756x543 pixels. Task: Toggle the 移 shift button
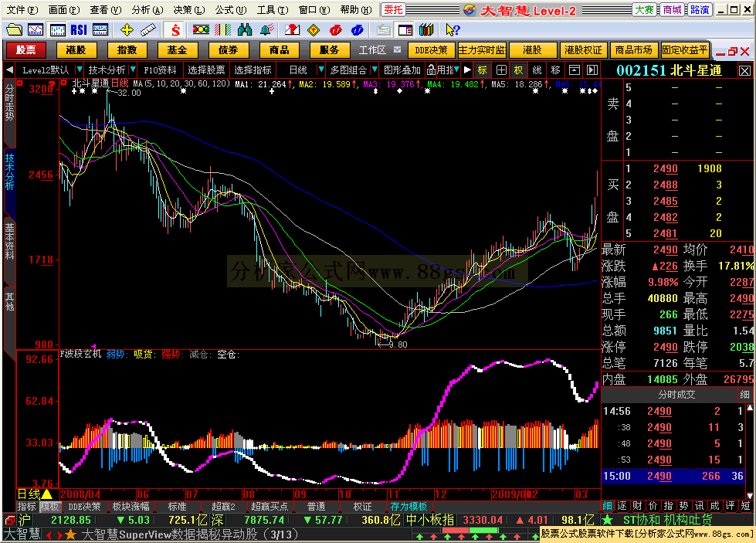(x=555, y=70)
